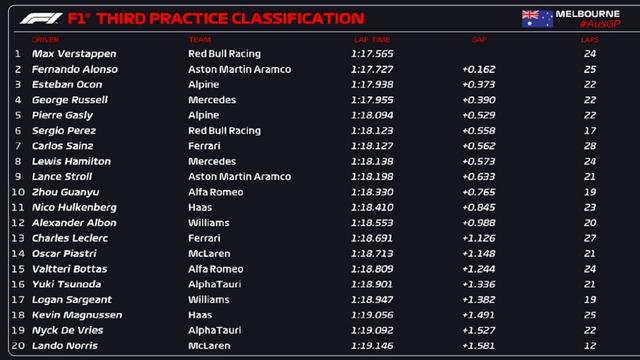Viewport: 640px width, 360px height.
Task: Click the Australian flag icon
Action: [537, 19]
